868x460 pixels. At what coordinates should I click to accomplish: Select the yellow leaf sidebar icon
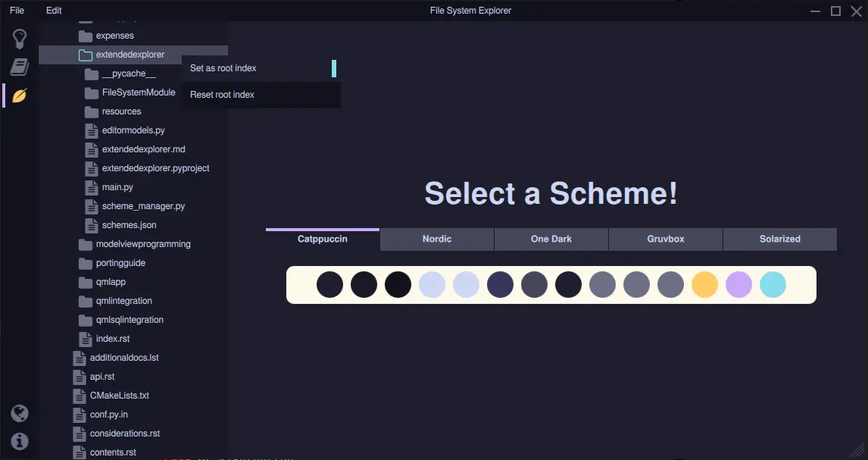20,95
